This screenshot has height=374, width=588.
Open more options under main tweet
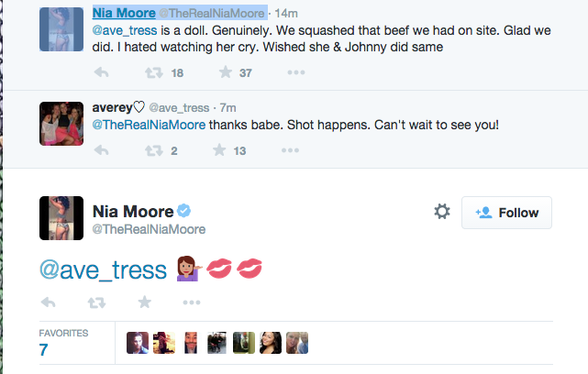coord(192,302)
